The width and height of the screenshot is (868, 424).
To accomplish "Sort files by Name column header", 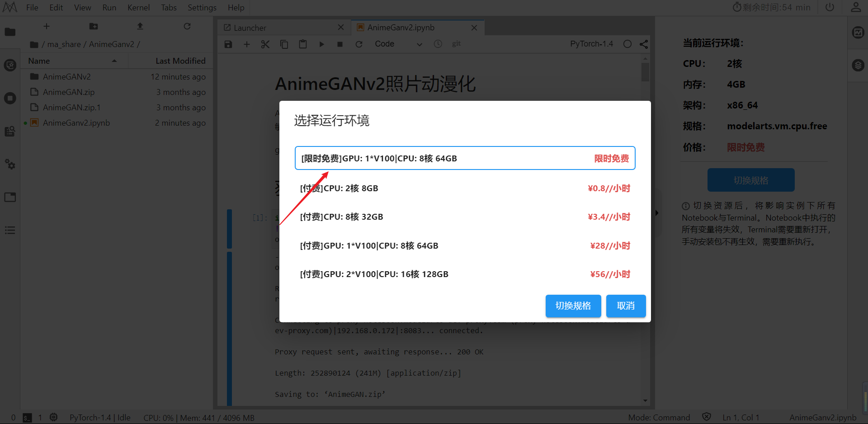I will pyautogui.click(x=75, y=61).
